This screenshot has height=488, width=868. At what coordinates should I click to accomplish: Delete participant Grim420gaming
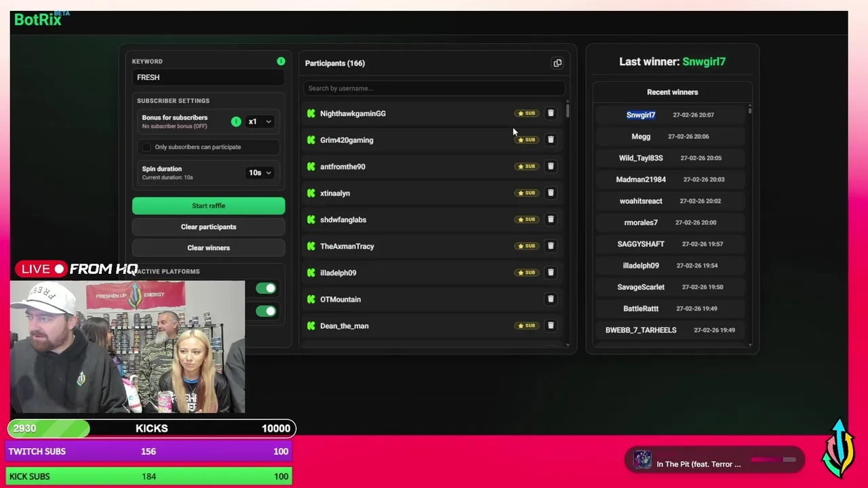coord(551,140)
